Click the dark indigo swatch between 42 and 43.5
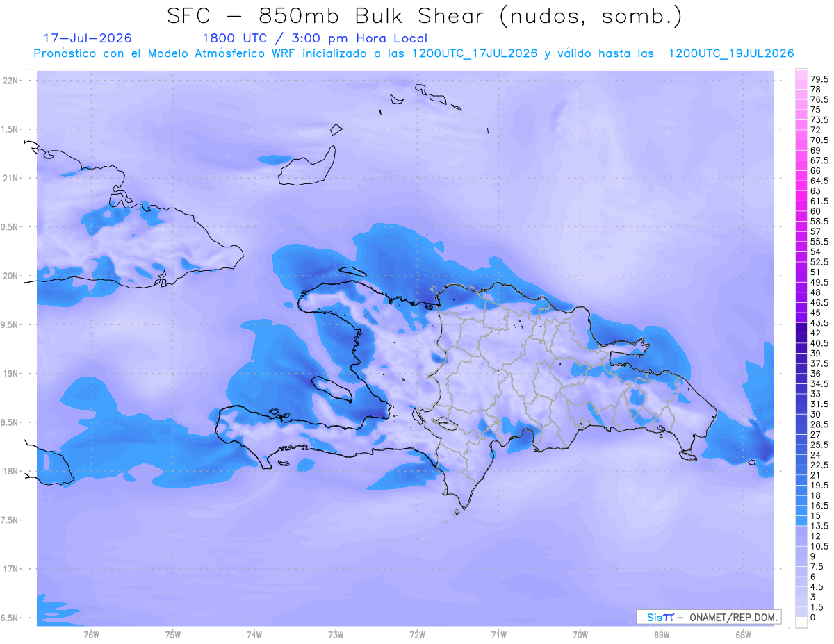 pyautogui.click(x=801, y=328)
